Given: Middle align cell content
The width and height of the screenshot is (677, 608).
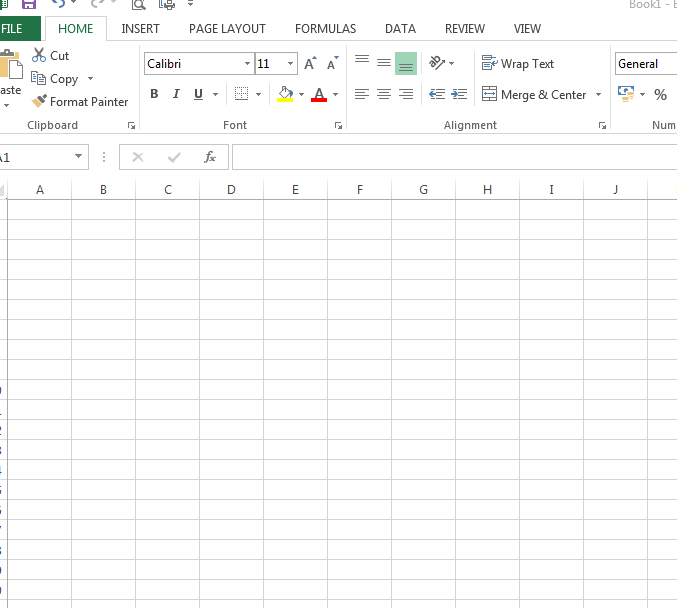Looking at the screenshot, I should 384,63.
